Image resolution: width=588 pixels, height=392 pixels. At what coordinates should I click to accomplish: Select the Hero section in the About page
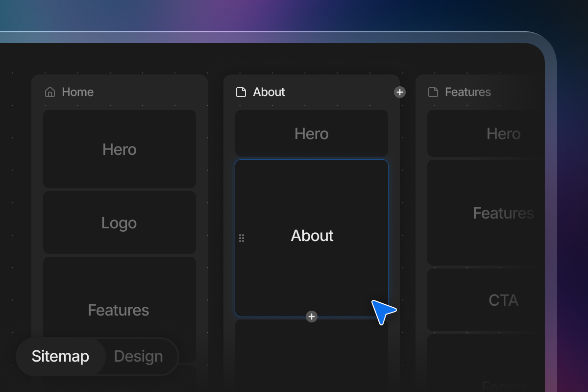coord(312,133)
